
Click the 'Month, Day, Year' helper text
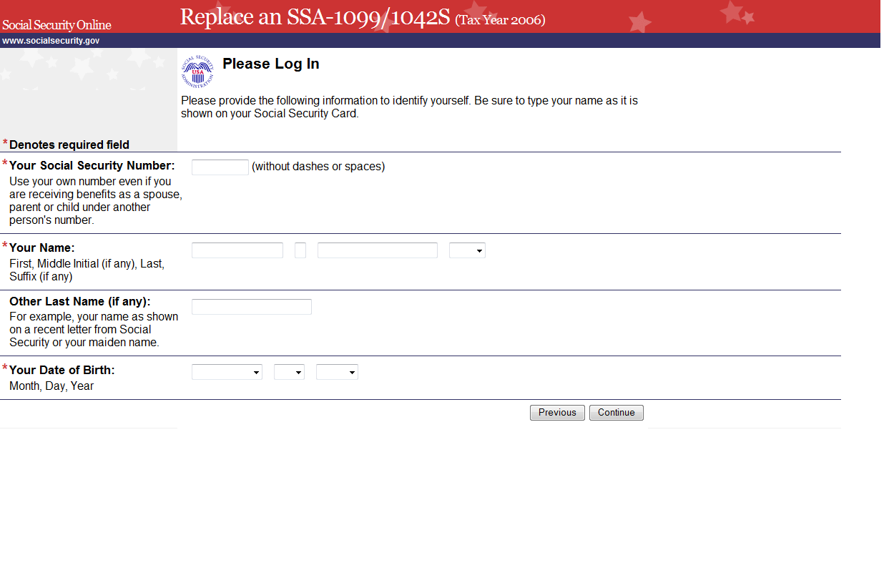pyautogui.click(x=51, y=386)
